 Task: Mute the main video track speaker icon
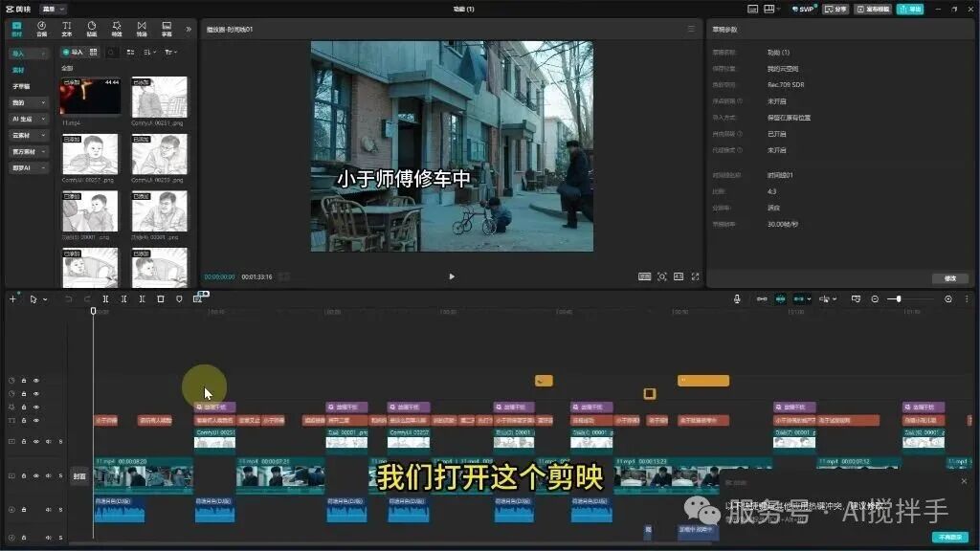(x=48, y=476)
